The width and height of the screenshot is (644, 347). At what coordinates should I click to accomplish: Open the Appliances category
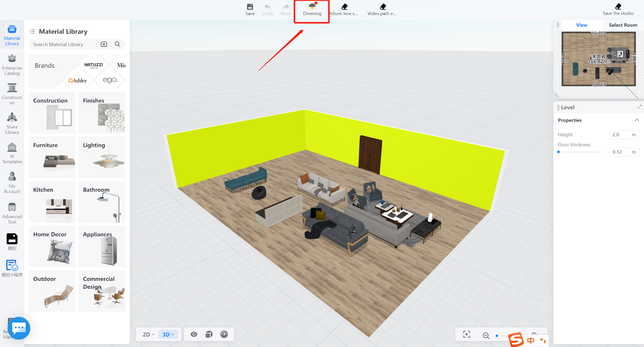[102, 247]
